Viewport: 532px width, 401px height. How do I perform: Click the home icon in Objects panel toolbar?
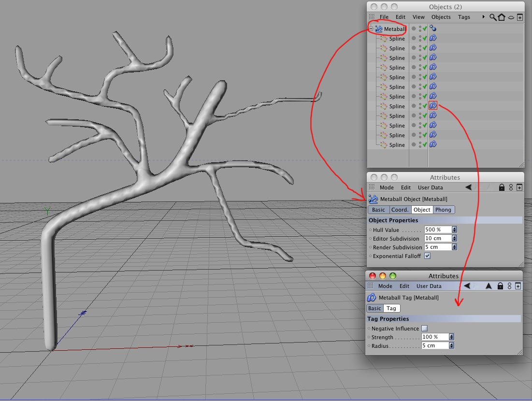coord(502,17)
